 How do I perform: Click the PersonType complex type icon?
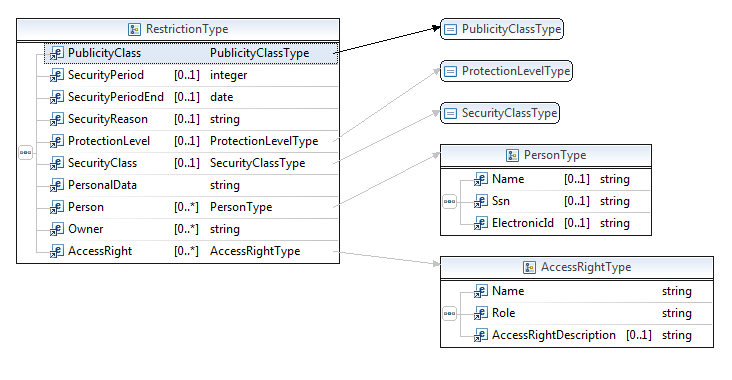point(512,155)
